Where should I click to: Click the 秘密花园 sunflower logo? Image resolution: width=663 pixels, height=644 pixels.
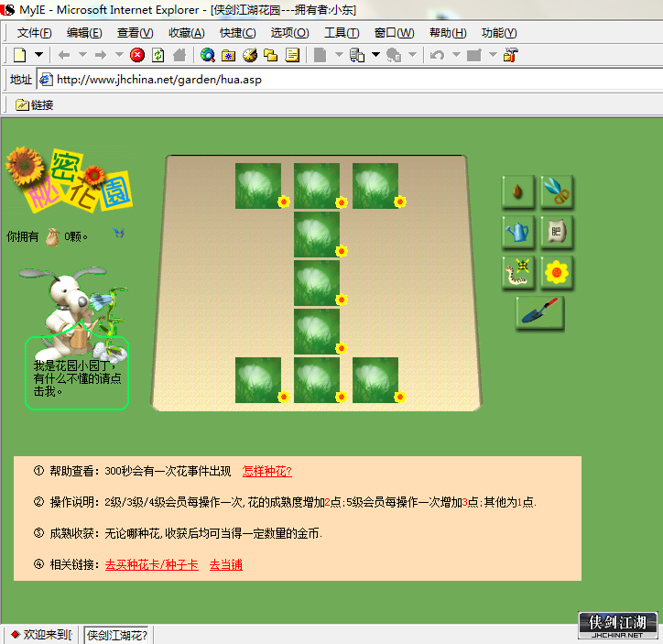pos(69,180)
